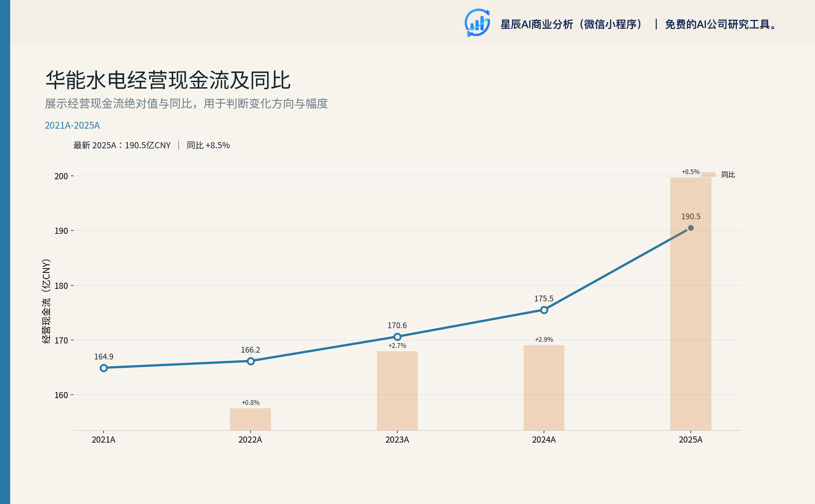815x504 pixels.
Task: Click the +2.7% bar label
Action: point(397,346)
